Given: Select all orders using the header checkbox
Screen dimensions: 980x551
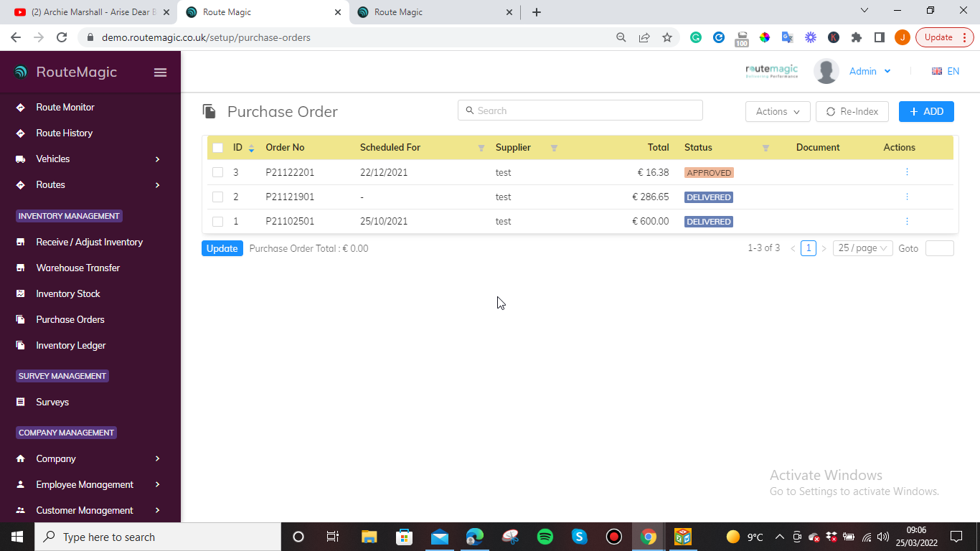Looking at the screenshot, I should pos(218,147).
